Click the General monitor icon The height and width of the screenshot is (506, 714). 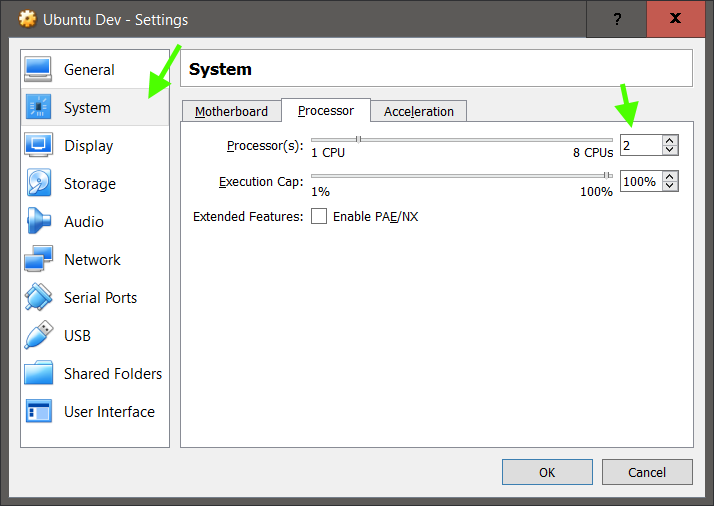coord(38,69)
